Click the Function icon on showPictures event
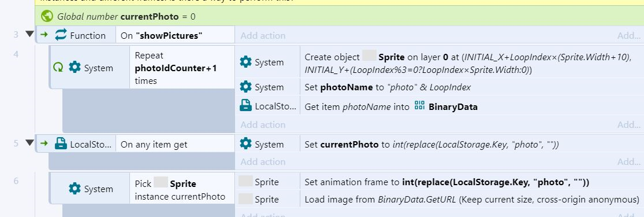644x217 pixels. [x=61, y=35]
